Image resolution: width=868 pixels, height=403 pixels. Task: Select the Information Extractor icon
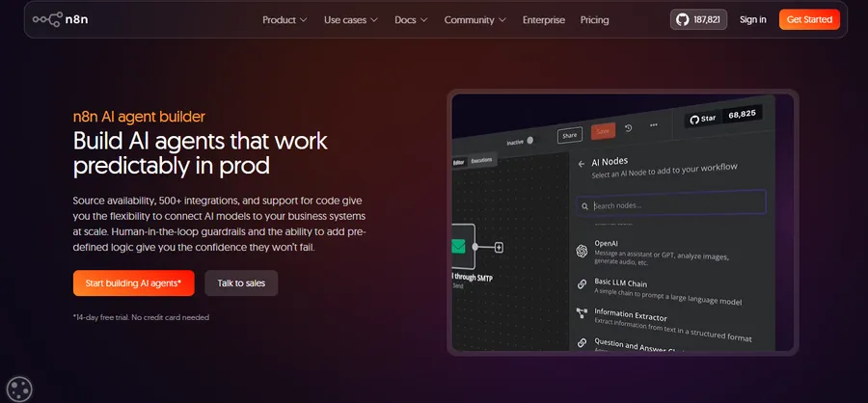click(582, 313)
